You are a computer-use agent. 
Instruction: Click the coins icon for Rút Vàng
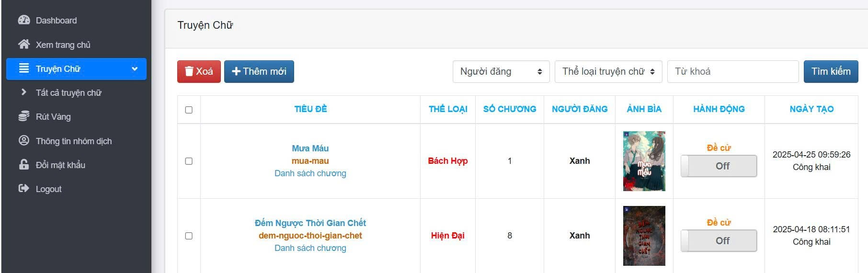coord(24,116)
